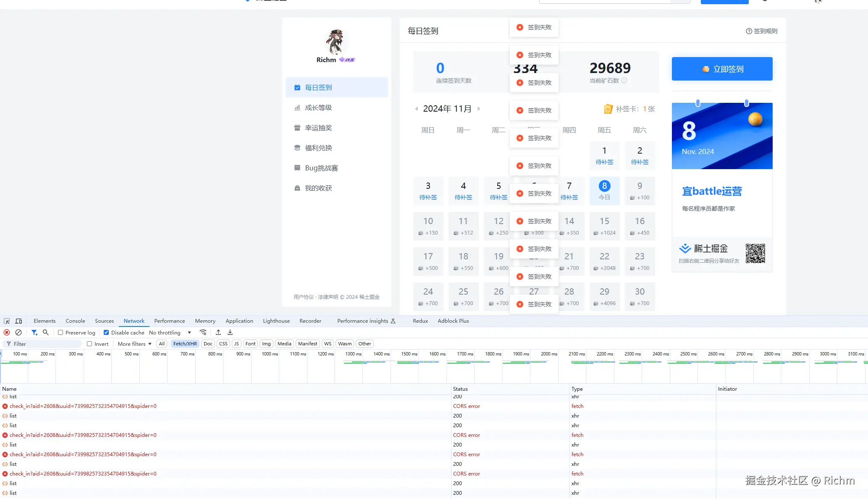868x499 pixels.
Task: Open network conditions wifi icon
Action: 203,332
